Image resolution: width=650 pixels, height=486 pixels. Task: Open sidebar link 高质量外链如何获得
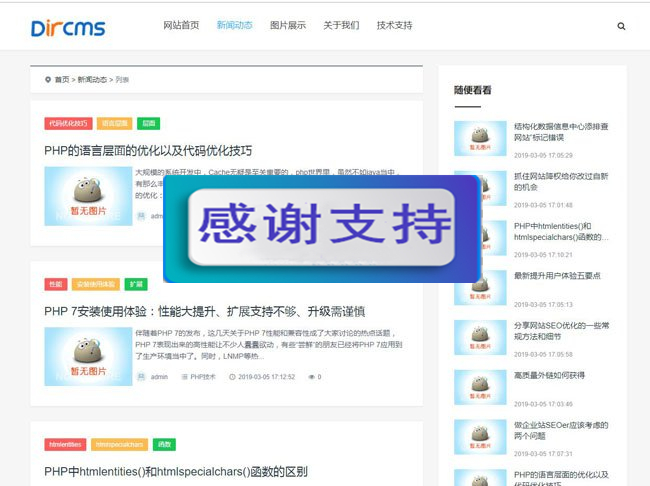tap(549, 375)
